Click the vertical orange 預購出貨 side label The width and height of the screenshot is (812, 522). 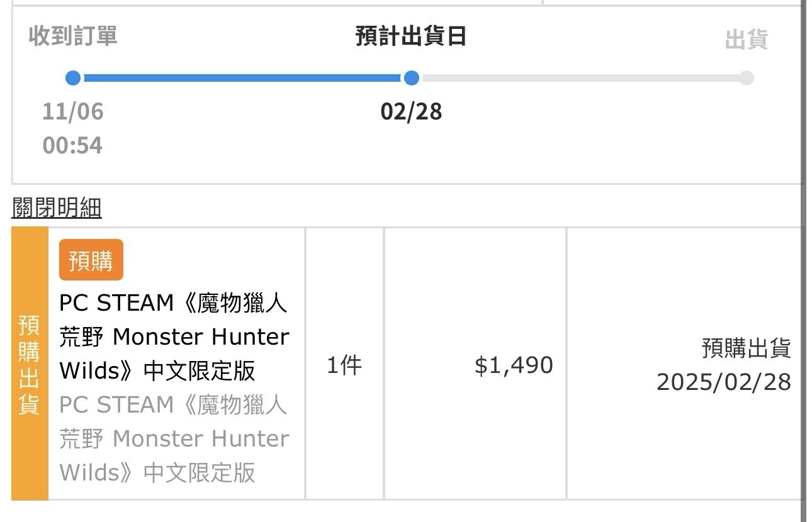pos(30,364)
